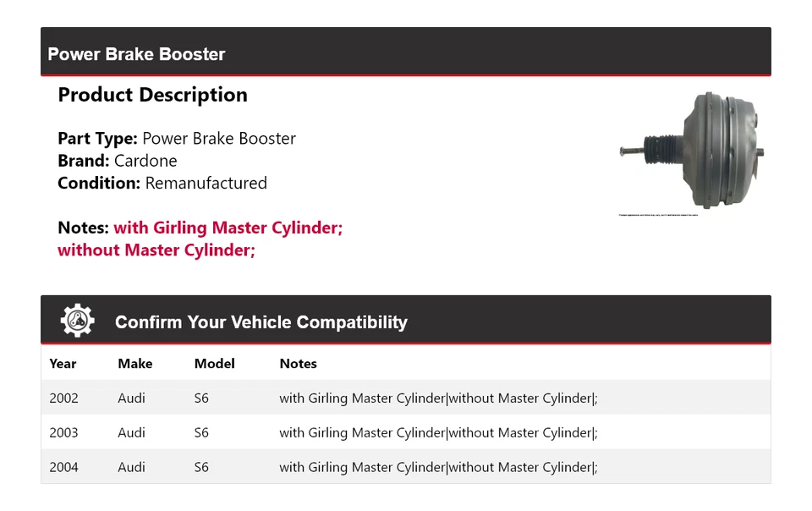Click Audi in the 2002 row
Viewport: 812px width, 511px height.
point(131,398)
